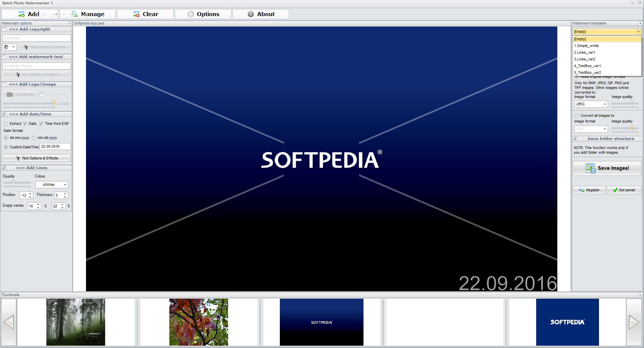Enable the Add watermark text checkbox
The height and width of the screenshot is (348, 644).
[x=4, y=57]
